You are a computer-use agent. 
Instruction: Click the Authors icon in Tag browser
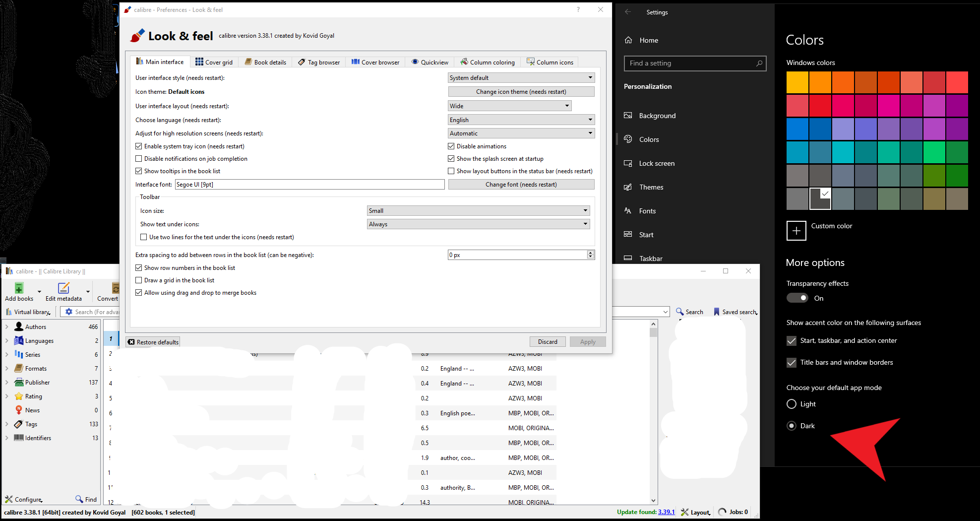19,326
